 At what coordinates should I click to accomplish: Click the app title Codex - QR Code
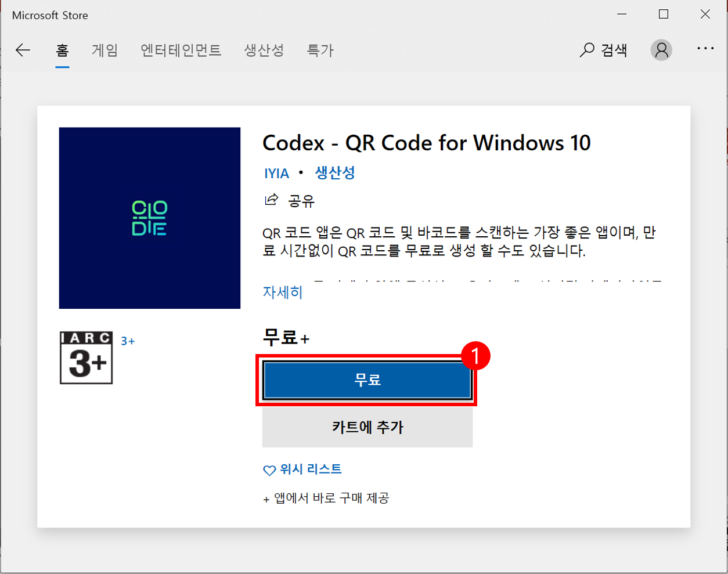pos(427,143)
